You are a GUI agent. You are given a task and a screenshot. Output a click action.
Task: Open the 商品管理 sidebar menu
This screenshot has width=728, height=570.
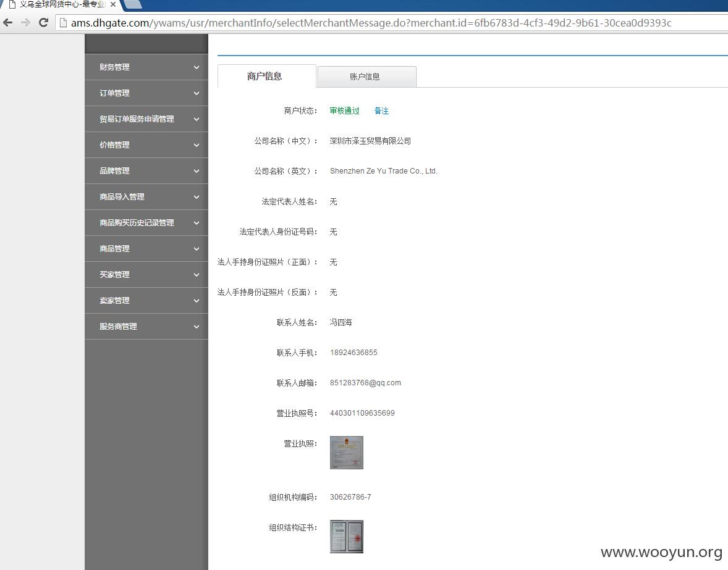click(x=146, y=249)
